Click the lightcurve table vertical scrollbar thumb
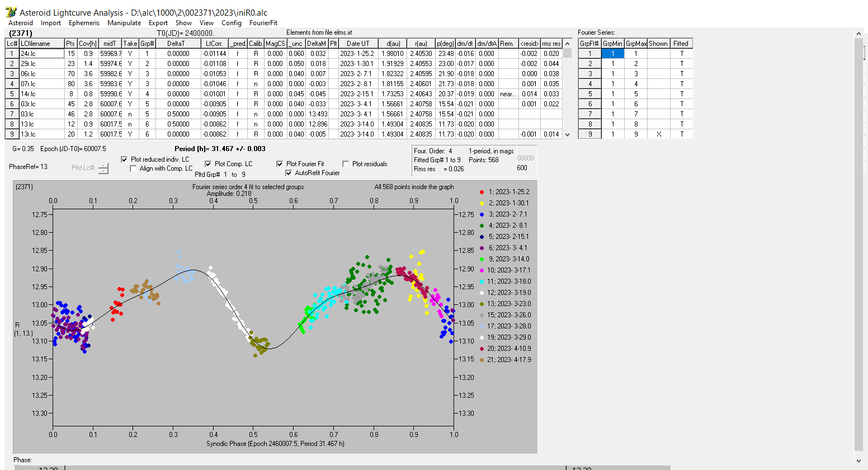The height and width of the screenshot is (470, 868). click(x=567, y=53)
